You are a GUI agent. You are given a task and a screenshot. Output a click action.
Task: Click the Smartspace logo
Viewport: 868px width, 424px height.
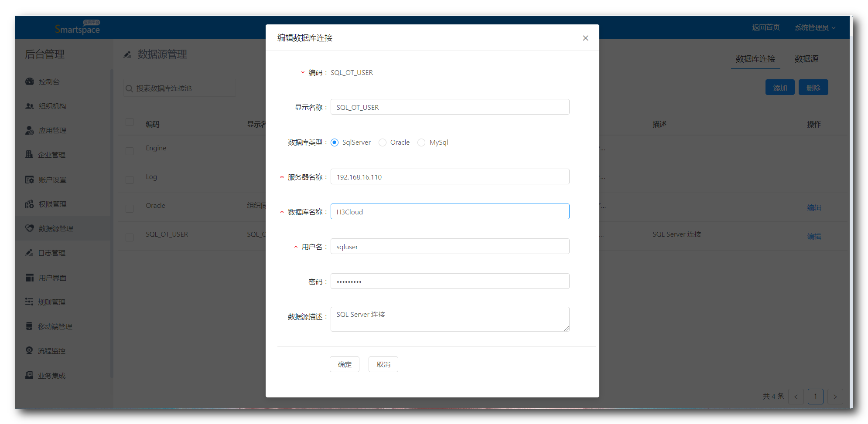pos(78,27)
